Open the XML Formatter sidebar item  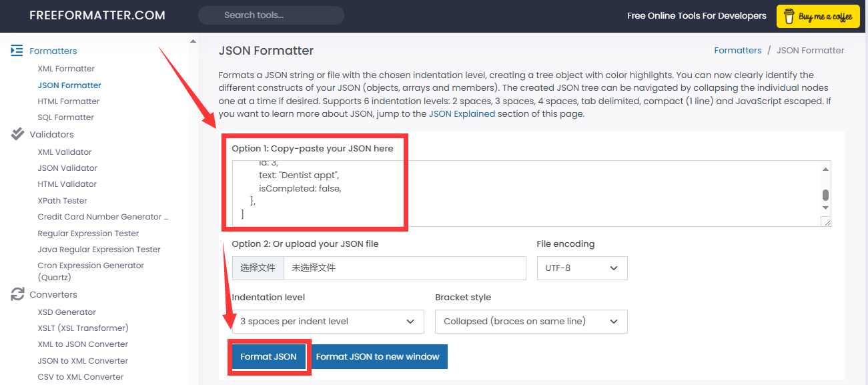pos(66,69)
